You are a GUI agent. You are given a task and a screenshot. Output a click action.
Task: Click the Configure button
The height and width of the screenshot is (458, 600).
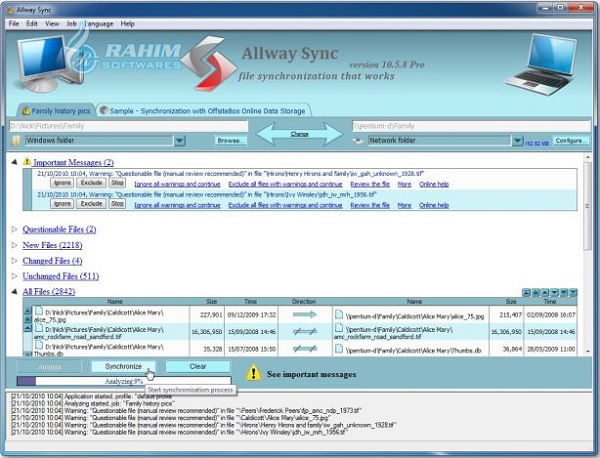tap(569, 140)
